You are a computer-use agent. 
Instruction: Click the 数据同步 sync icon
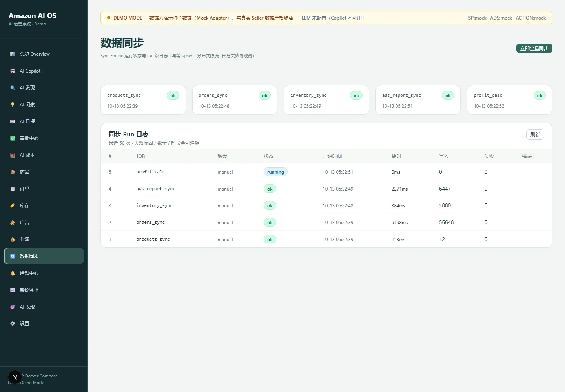pyautogui.click(x=13, y=256)
